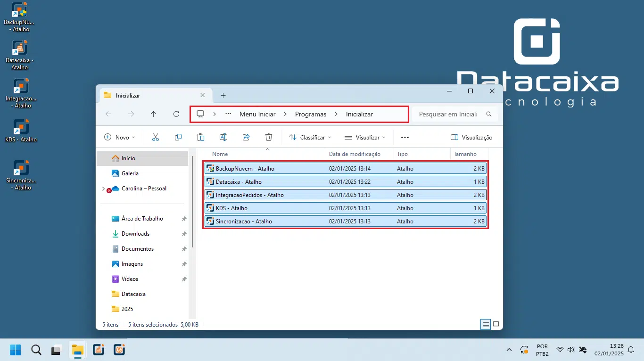Click the Copy icon in Explorer toolbar
Screen dimensions: 644x361
pos(178,137)
